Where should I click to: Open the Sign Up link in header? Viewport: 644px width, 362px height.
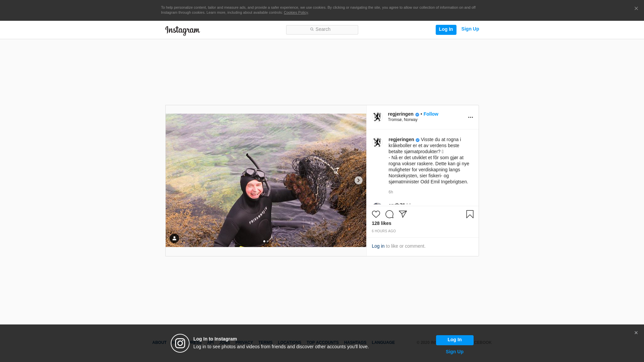(x=470, y=29)
